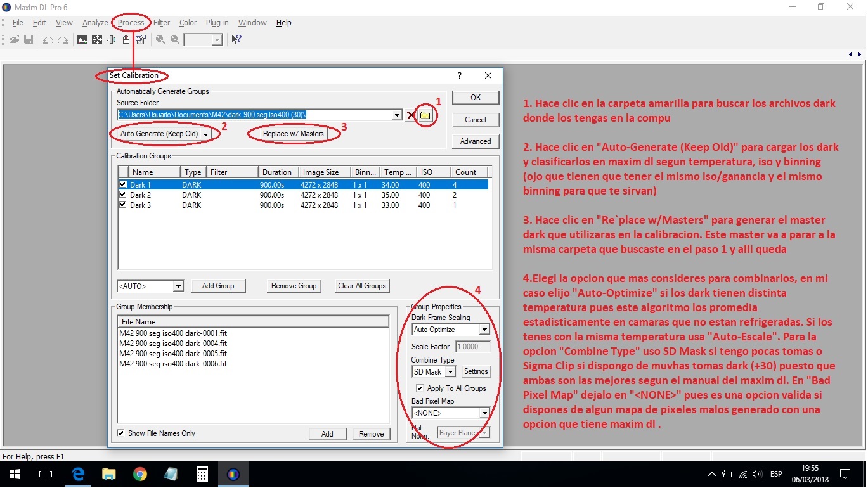Uncheck the Dark 3 group checkbox
The image size is (868, 488).
point(123,205)
